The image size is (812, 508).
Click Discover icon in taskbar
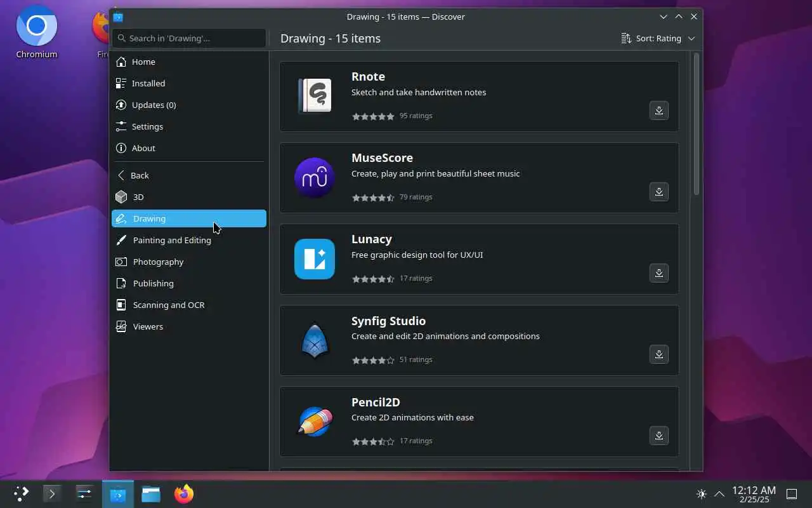[118, 494]
